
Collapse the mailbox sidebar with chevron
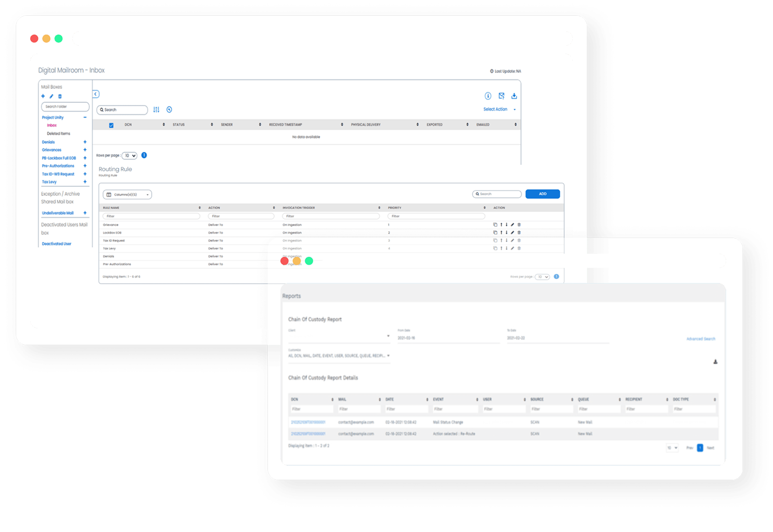pyautogui.click(x=96, y=94)
